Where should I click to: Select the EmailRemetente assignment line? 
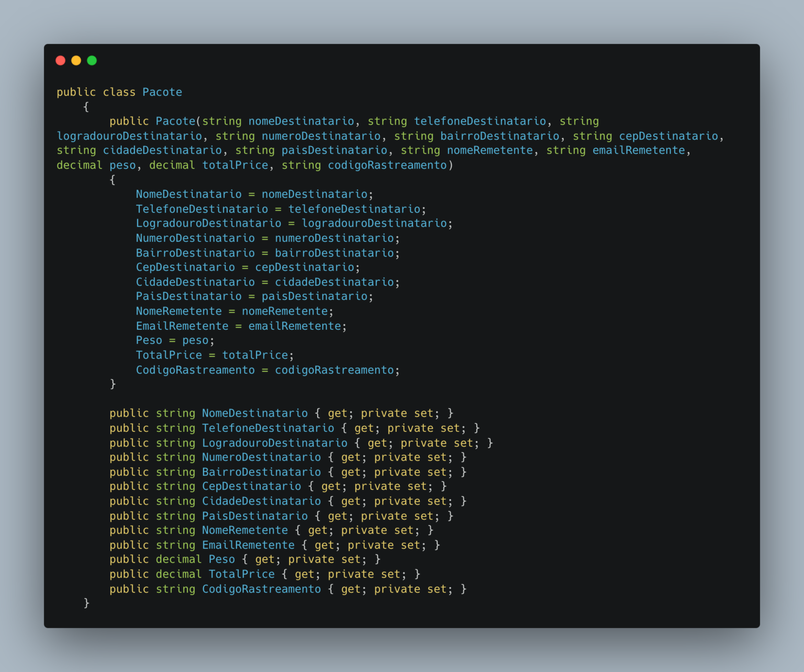pyautogui.click(x=240, y=326)
